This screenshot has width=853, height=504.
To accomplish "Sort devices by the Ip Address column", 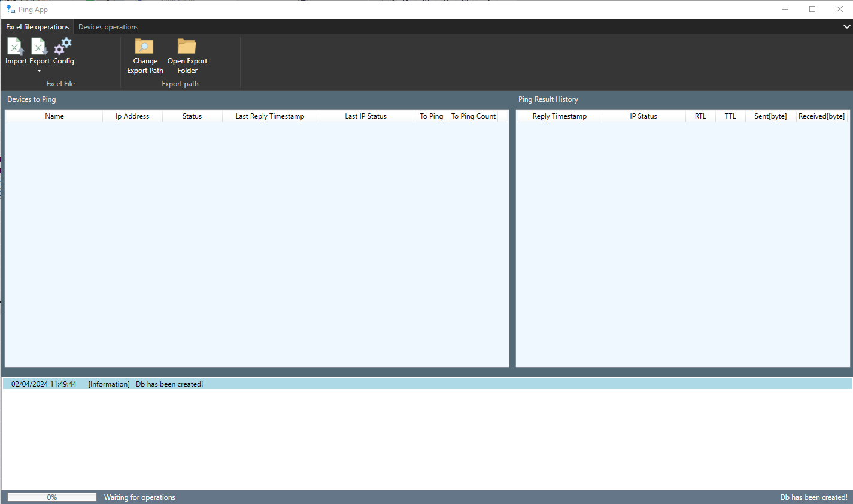I will (x=132, y=116).
